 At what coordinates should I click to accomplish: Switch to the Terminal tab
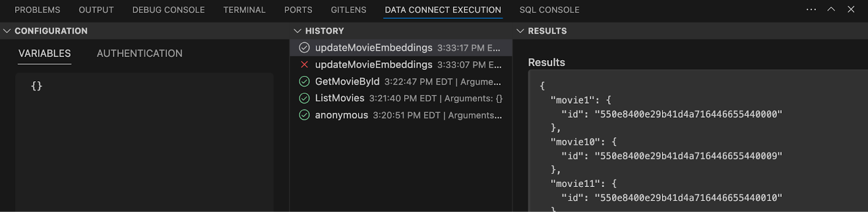(244, 10)
